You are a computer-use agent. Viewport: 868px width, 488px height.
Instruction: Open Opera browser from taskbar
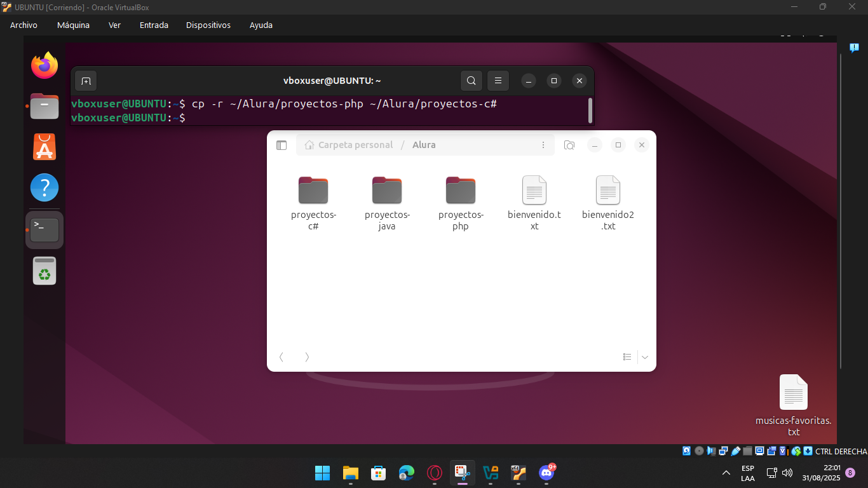tap(435, 473)
